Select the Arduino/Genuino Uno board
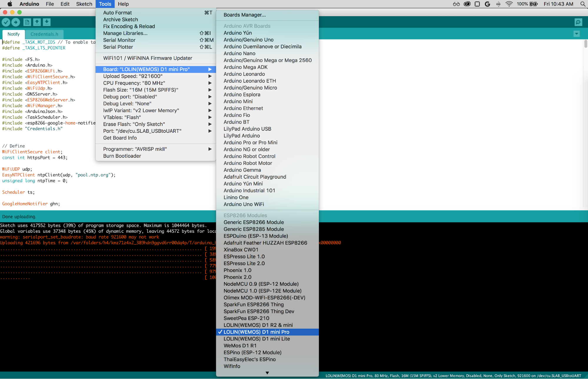 [x=248, y=40]
